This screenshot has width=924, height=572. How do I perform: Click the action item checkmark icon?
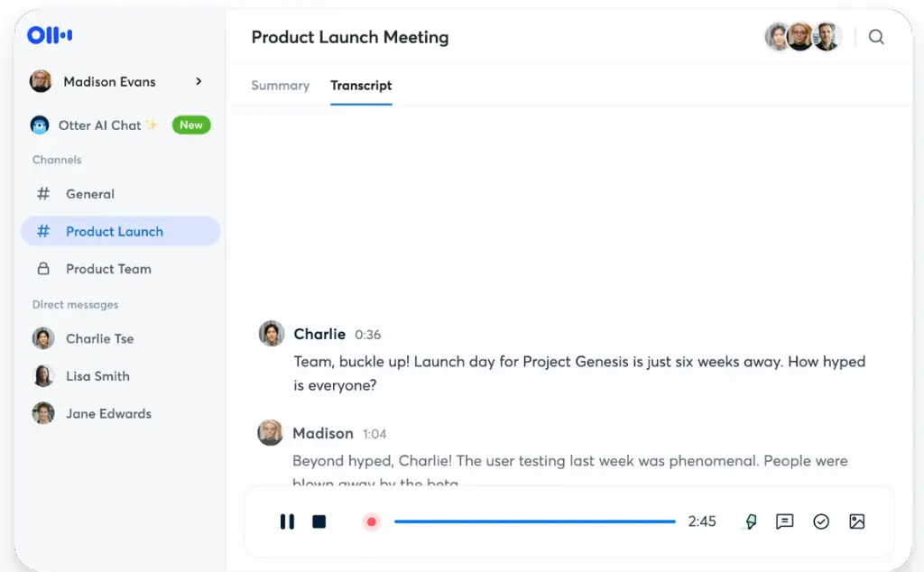click(x=821, y=521)
